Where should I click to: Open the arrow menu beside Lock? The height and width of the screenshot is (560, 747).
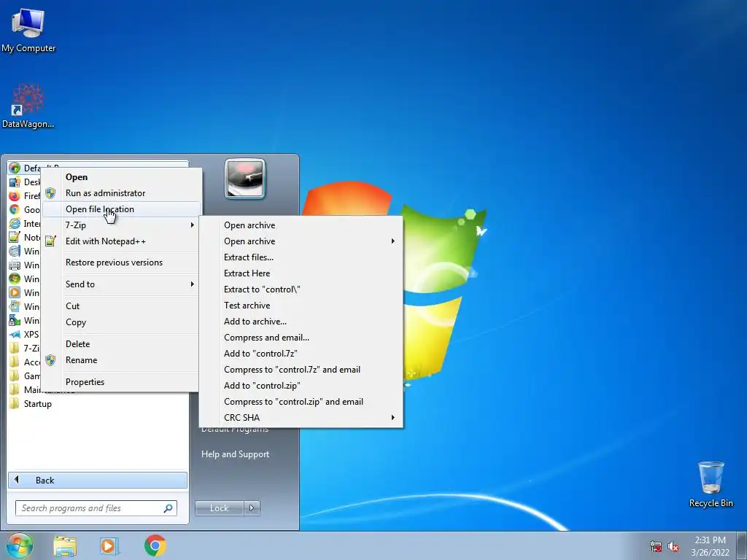click(252, 508)
